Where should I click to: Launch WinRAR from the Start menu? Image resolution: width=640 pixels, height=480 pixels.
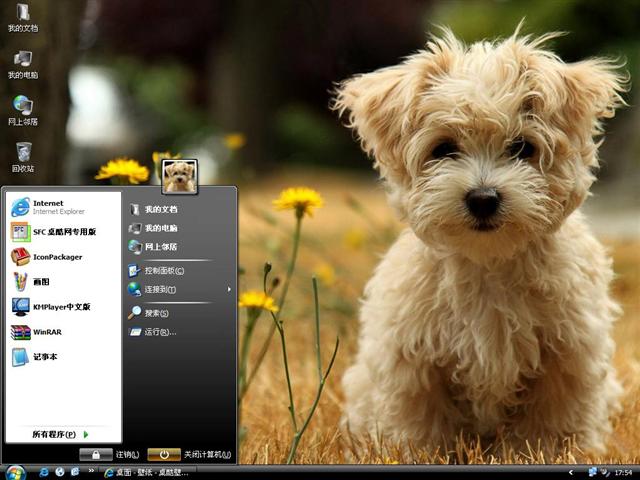pyautogui.click(x=45, y=332)
